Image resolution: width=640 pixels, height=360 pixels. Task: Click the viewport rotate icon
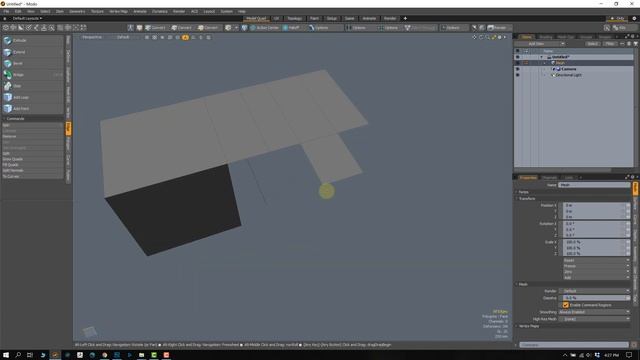click(x=481, y=37)
